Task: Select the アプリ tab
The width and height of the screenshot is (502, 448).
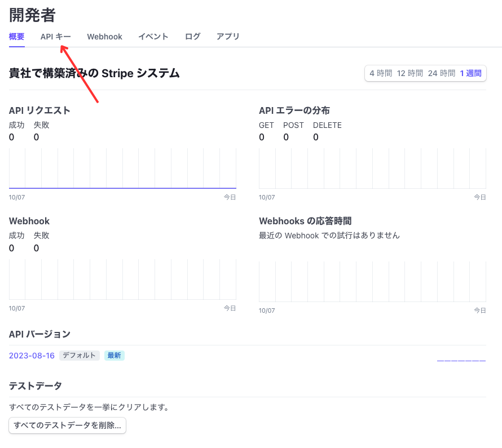Action: click(x=228, y=37)
